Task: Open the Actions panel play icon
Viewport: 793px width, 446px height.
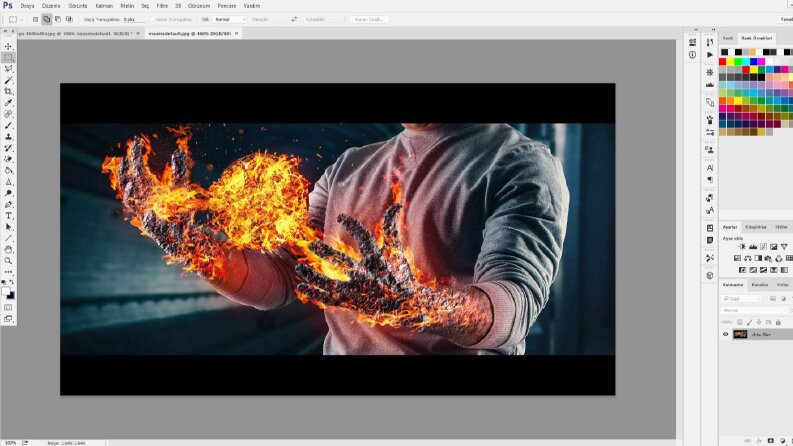Action: click(710, 55)
